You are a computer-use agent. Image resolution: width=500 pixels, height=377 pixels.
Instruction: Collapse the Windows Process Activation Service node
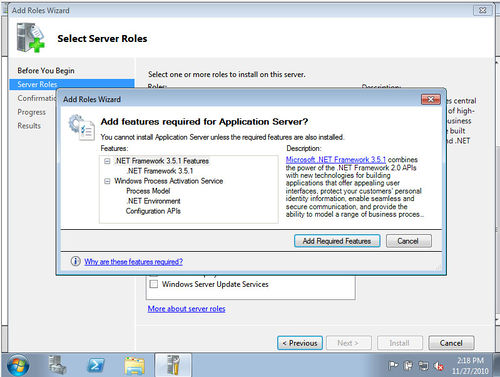click(x=107, y=181)
